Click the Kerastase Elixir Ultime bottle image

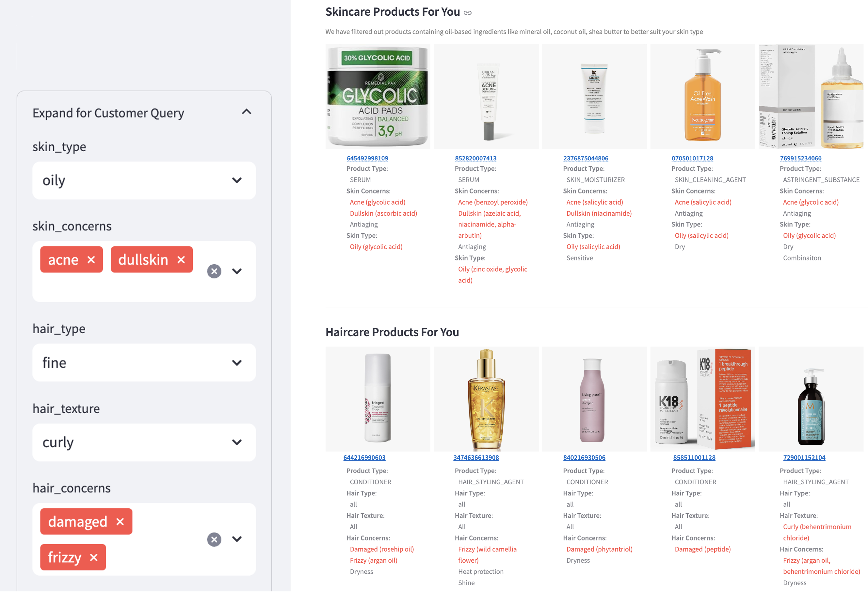coord(486,399)
